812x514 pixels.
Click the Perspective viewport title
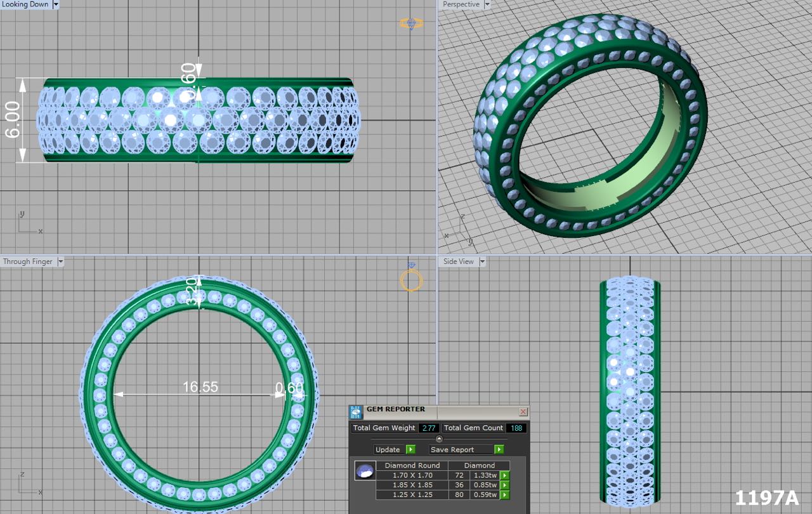(461, 4)
